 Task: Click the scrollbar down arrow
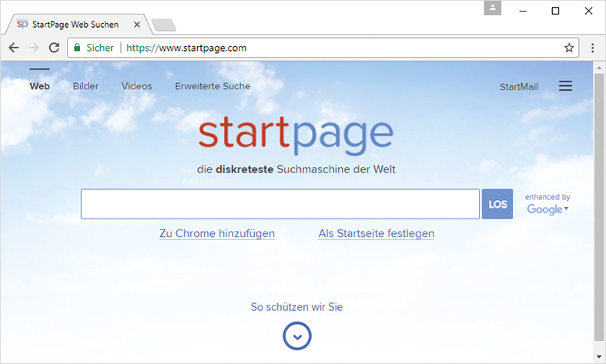pyautogui.click(x=599, y=356)
